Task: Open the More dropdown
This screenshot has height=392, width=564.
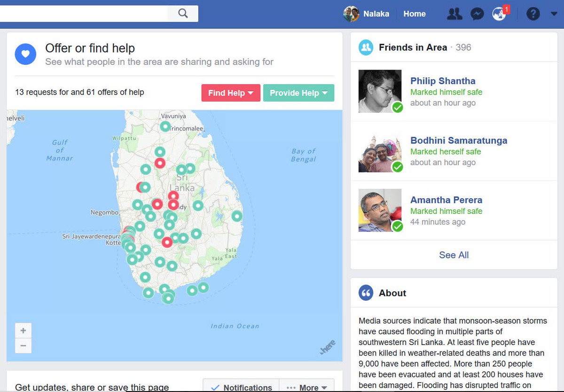Action: (x=306, y=387)
